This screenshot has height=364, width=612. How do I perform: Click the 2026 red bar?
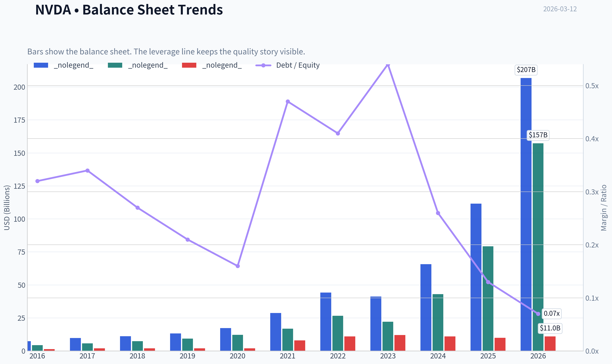[550, 343]
